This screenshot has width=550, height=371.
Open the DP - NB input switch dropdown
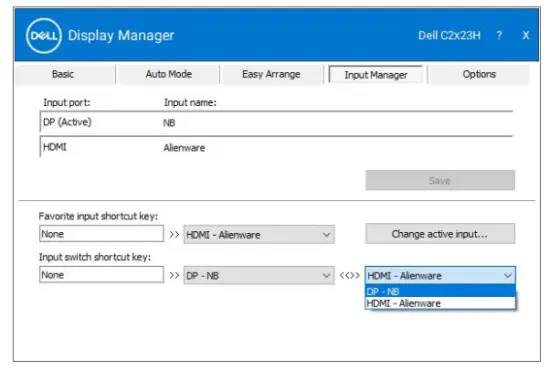259,276
